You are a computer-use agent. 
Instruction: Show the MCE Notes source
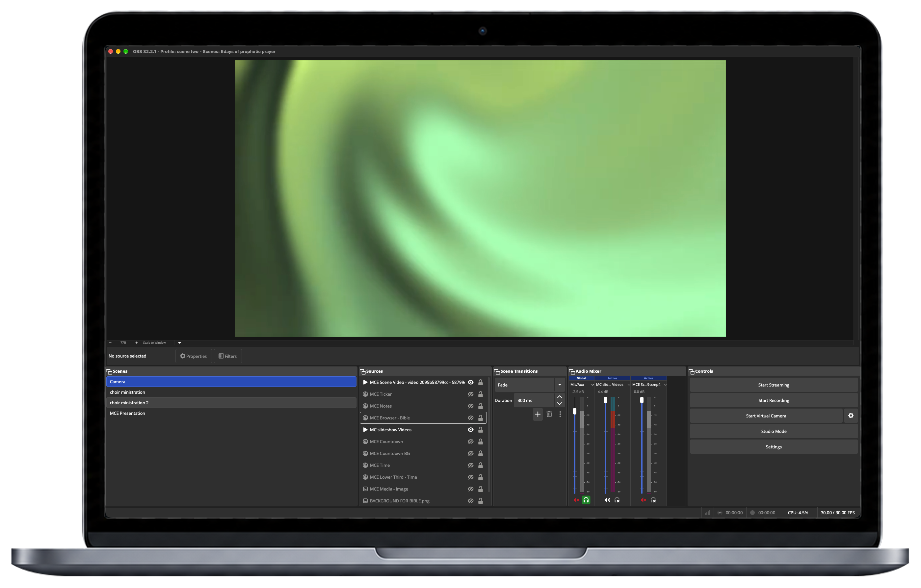pyautogui.click(x=470, y=406)
